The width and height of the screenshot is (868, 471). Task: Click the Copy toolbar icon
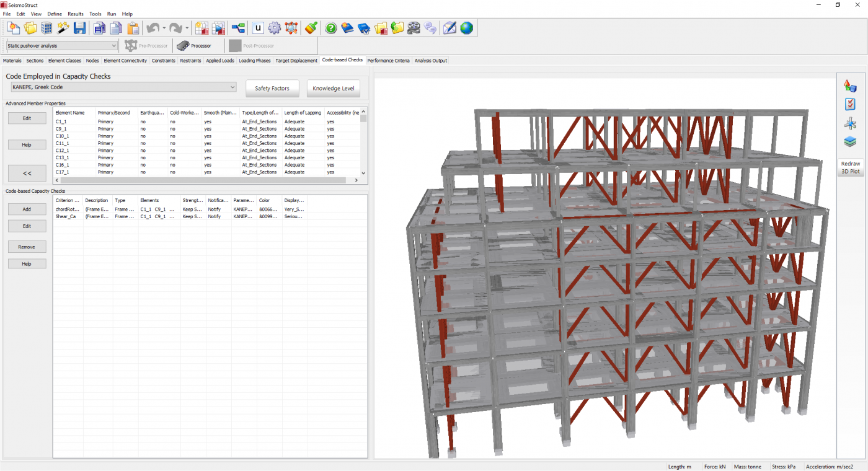pos(116,28)
